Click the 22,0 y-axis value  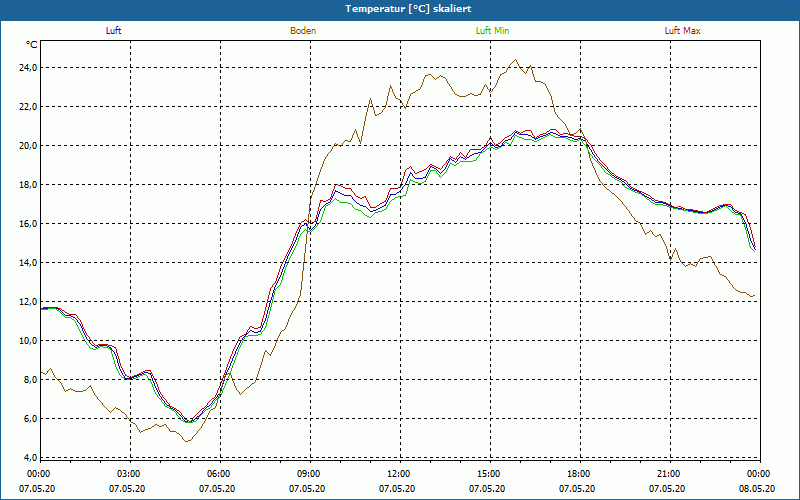tap(29, 107)
